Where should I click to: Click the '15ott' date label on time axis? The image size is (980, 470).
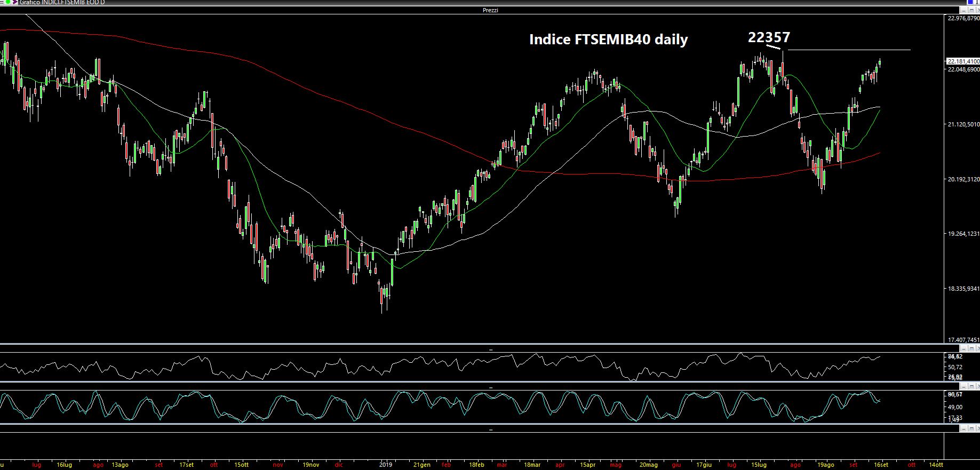241,465
